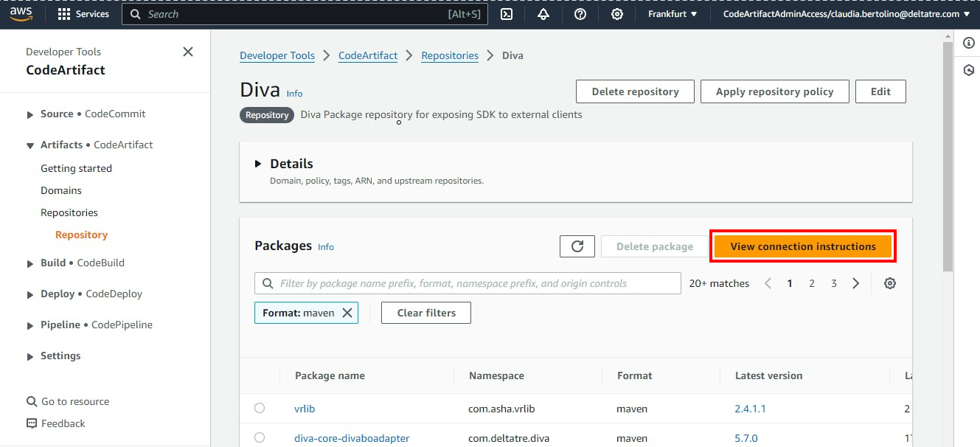Click the Namespace column header
Image resolution: width=980 pixels, height=447 pixels.
pos(496,375)
